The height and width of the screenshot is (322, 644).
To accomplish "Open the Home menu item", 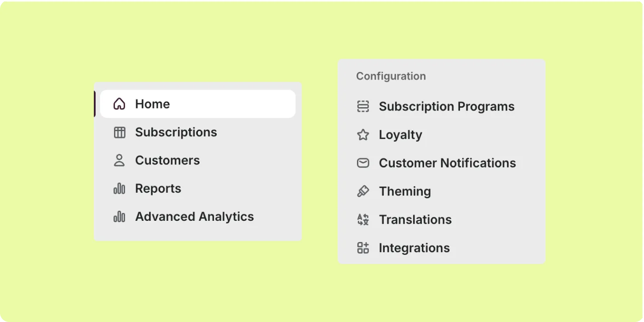I will coord(198,104).
